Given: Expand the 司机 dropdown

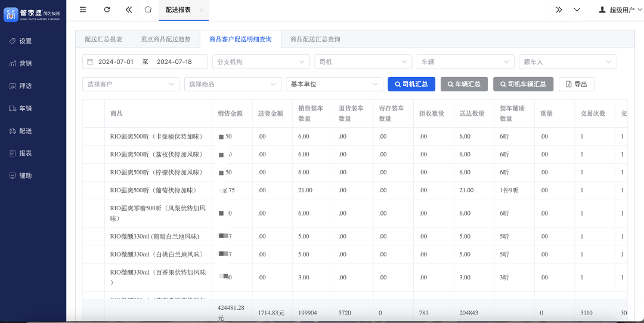Looking at the screenshot, I should coord(363,62).
